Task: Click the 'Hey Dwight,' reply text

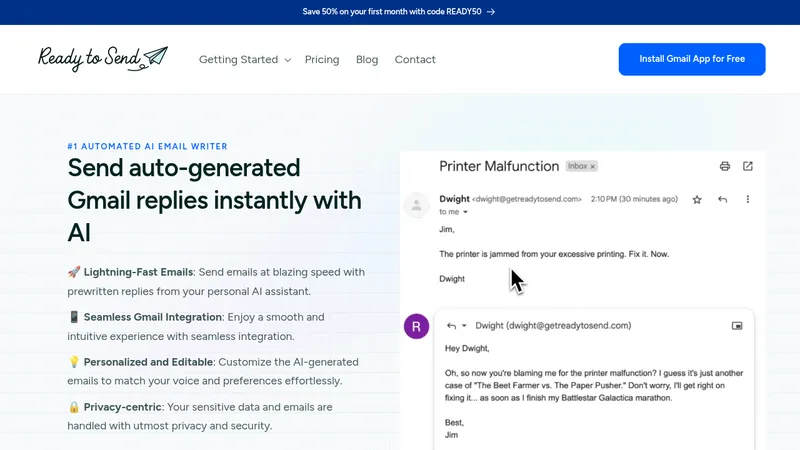Action: (467, 348)
